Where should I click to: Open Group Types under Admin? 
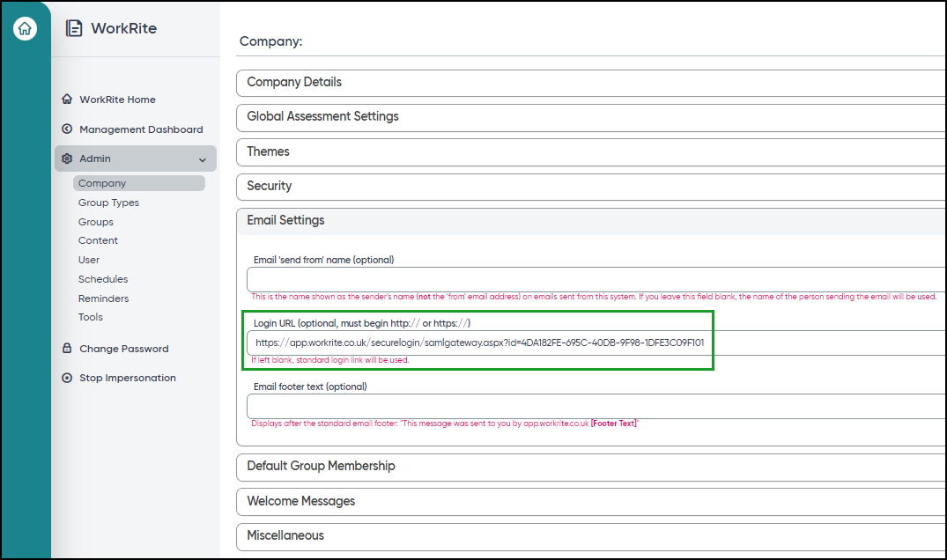coord(108,203)
